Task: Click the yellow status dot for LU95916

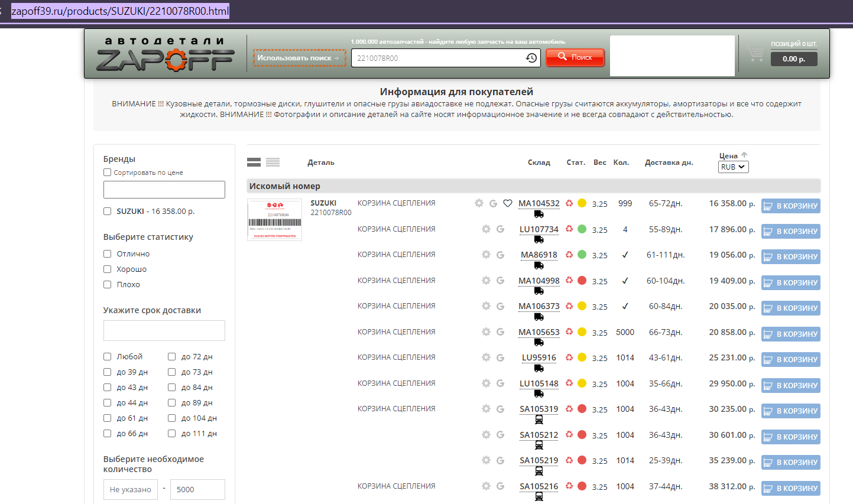Action: click(x=582, y=357)
